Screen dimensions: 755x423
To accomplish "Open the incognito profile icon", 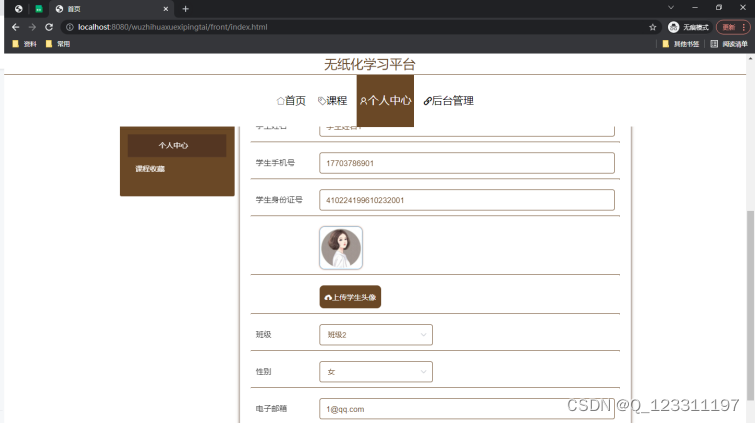I will (x=674, y=27).
